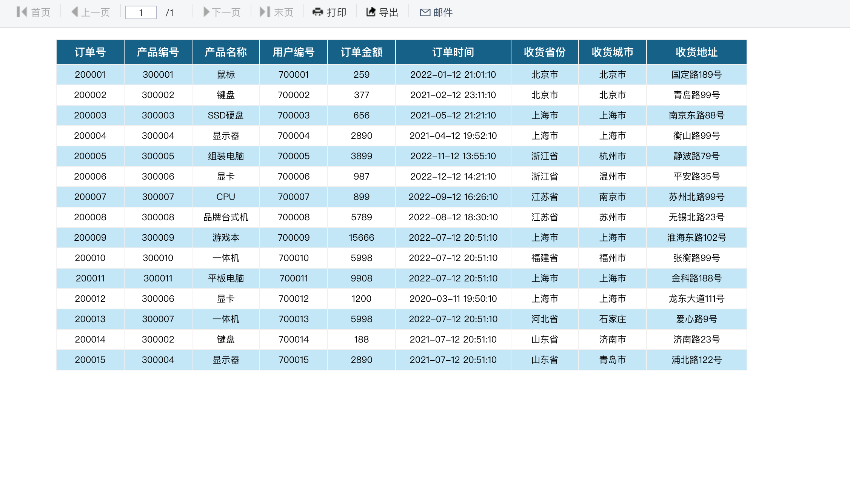Viewport: 850px width, 504px height.
Task: Select the cell with order 200001
Action: click(x=90, y=75)
